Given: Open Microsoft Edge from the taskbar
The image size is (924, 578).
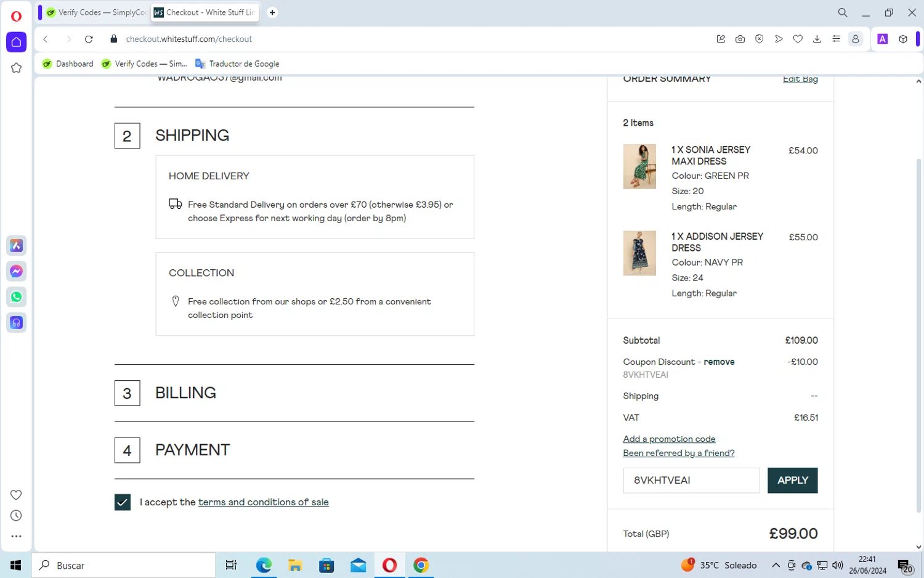Looking at the screenshot, I should point(264,565).
